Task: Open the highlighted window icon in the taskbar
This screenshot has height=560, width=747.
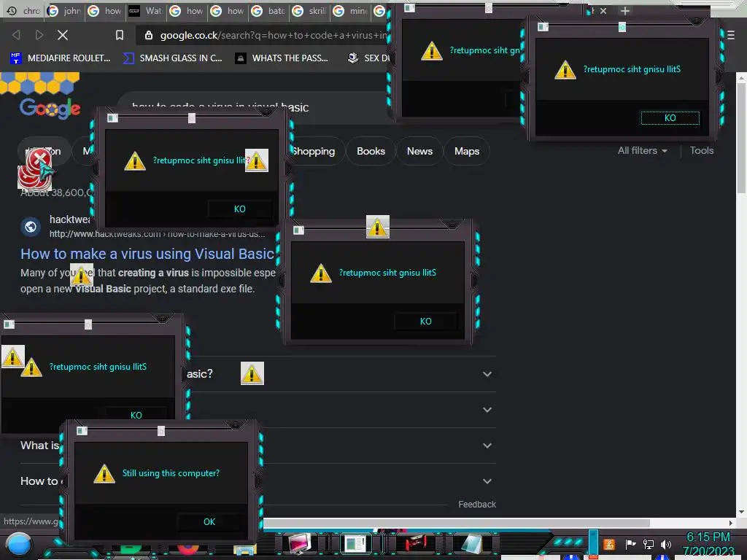Action: pos(355,543)
